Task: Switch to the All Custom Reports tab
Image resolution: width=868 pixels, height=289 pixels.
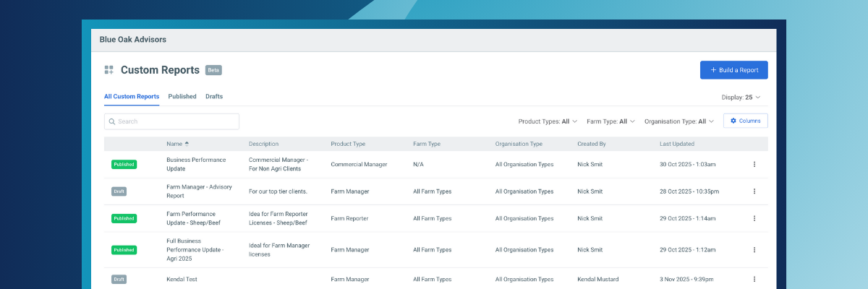Action: point(132,96)
